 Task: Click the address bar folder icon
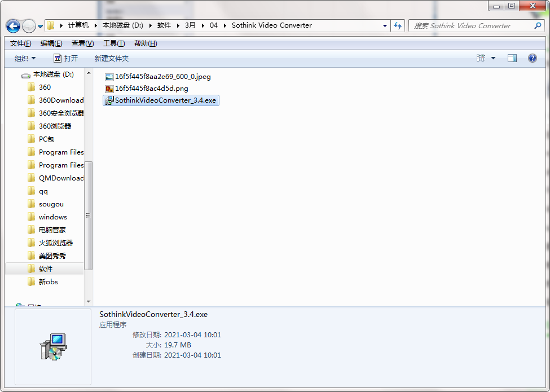tap(51, 25)
